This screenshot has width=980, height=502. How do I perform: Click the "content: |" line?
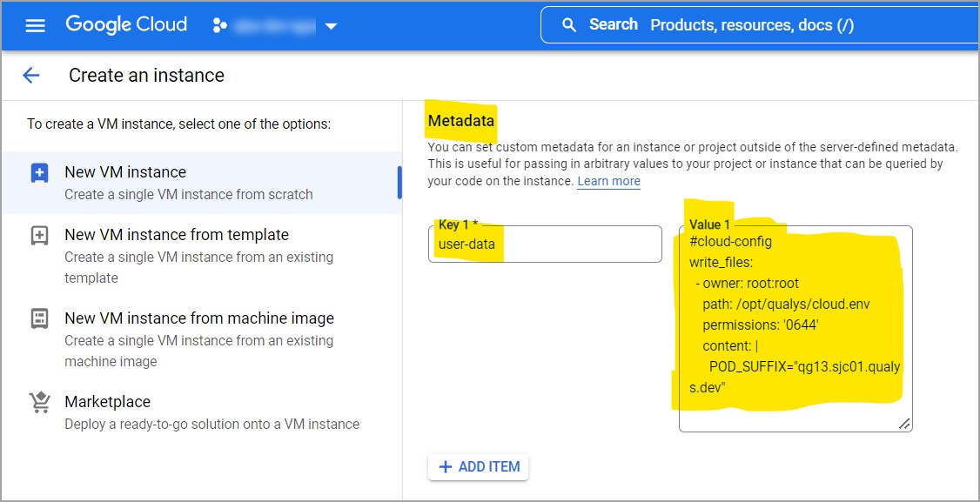coord(730,345)
